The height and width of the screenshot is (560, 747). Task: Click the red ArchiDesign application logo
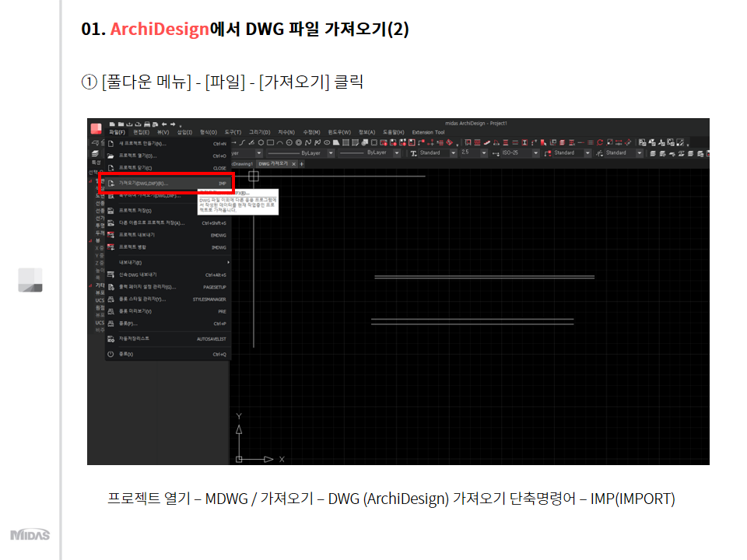click(x=96, y=128)
